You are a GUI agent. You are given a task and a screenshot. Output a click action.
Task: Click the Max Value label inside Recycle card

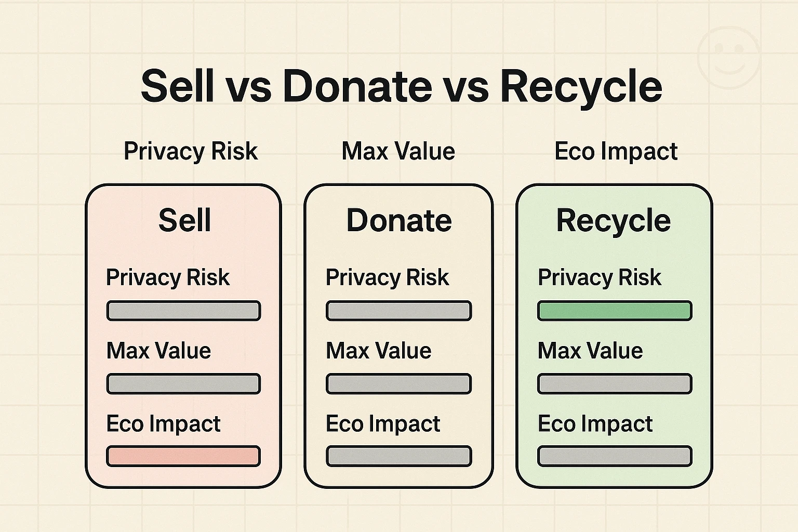tap(590, 351)
